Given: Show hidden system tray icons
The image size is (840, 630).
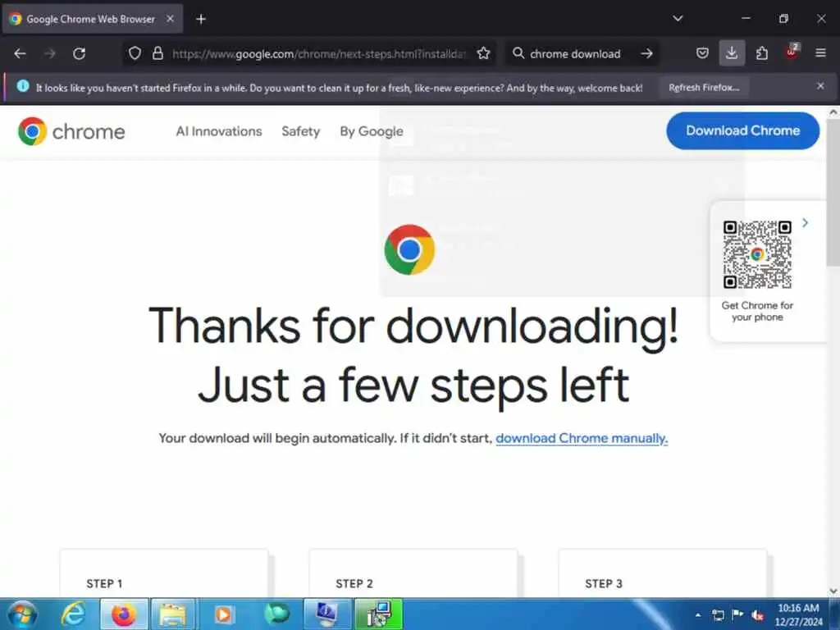Looking at the screenshot, I should pos(697,615).
